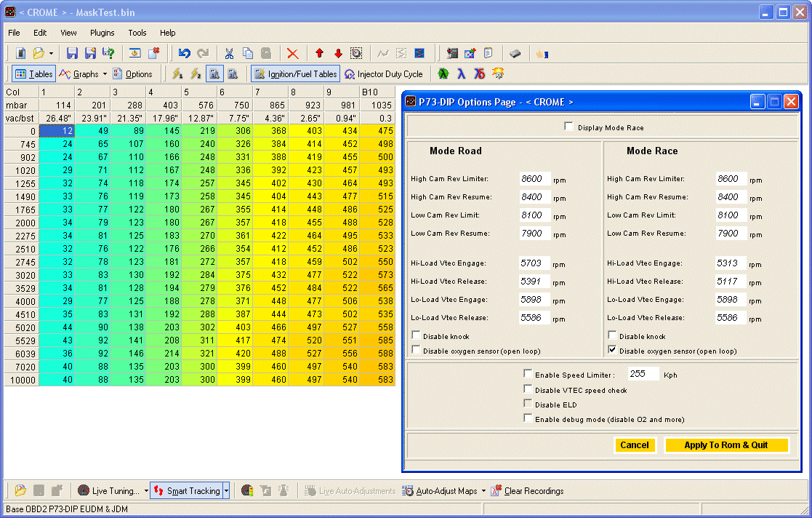812x518 pixels.
Task: Check Mode Road Disable oxygen sensor checkbox
Action: (416, 349)
